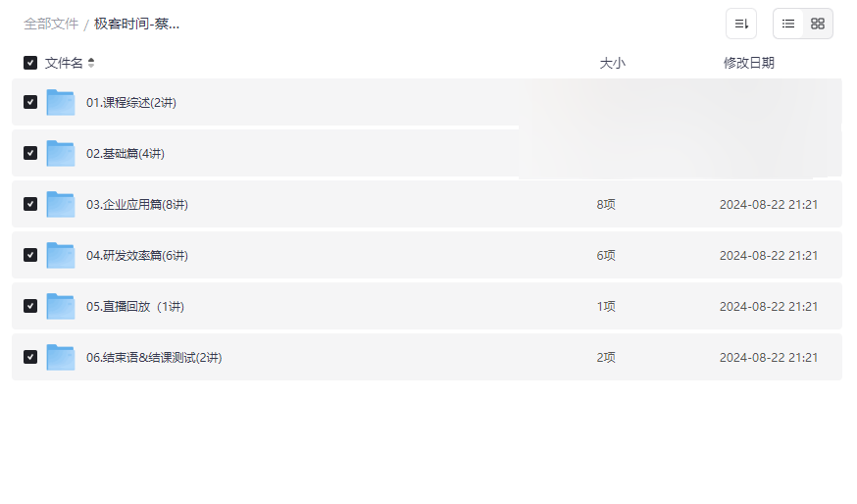Image resolution: width=857 pixels, height=504 pixels.
Task: Open the 04.研发效率篇(6讲) folder name
Action: (x=137, y=255)
